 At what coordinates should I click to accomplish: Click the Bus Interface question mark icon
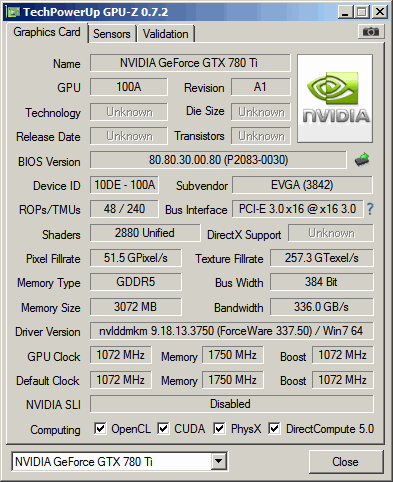point(370,209)
